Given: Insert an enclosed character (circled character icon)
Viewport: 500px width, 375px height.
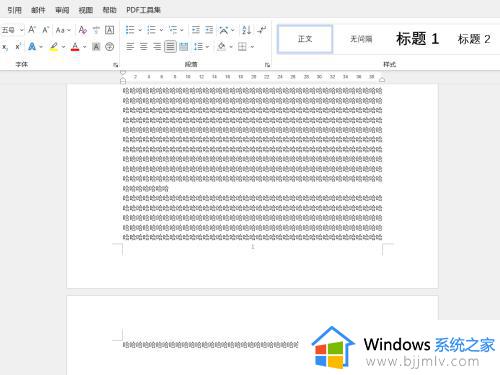Looking at the screenshot, I should (109, 47).
